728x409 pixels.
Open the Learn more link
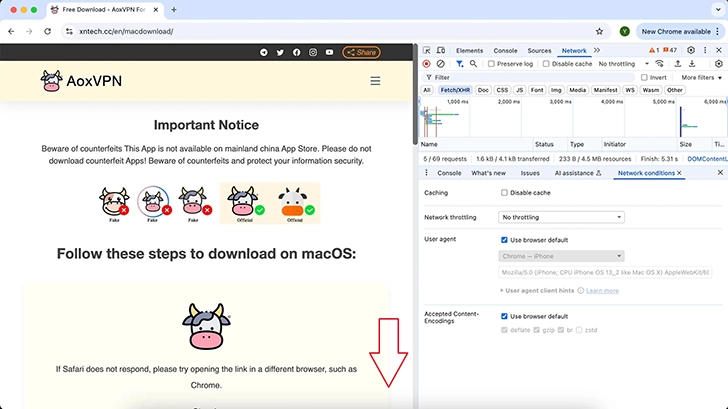pyautogui.click(x=602, y=291)
